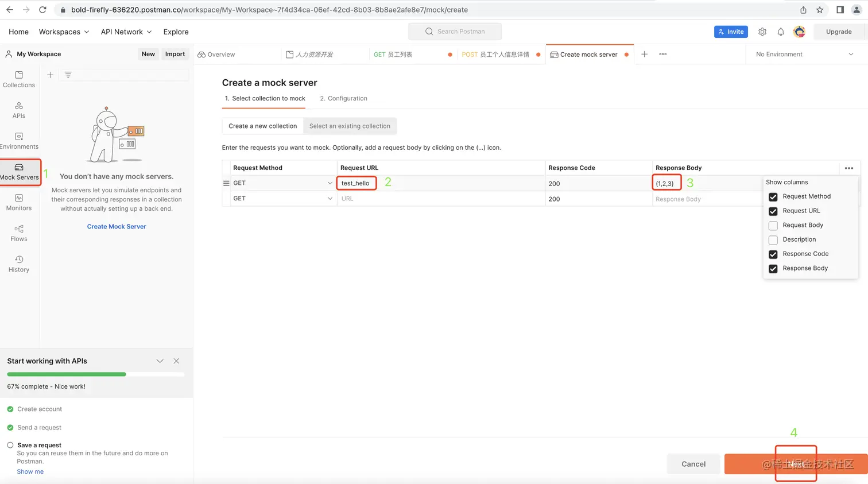Toggle browser side panel icon
868x484 pixels.
tap(840, 10)
